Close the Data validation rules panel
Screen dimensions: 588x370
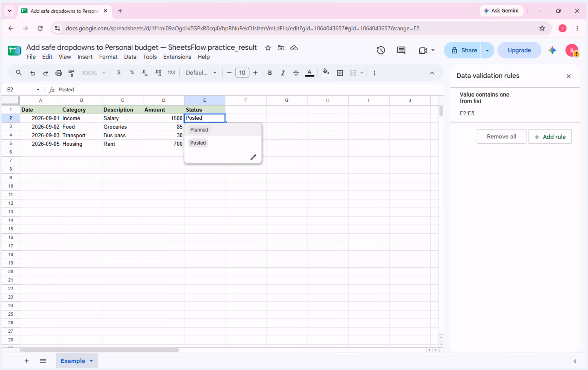568,76
